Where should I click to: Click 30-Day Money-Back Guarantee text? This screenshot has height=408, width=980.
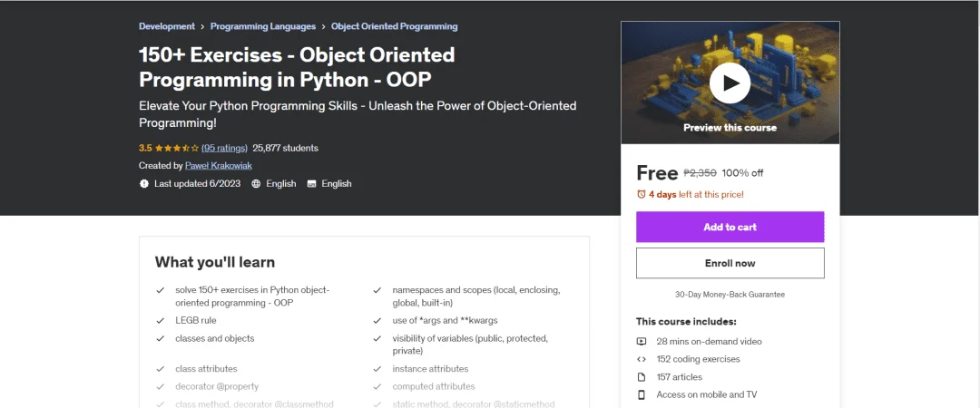tap(730, 295)
